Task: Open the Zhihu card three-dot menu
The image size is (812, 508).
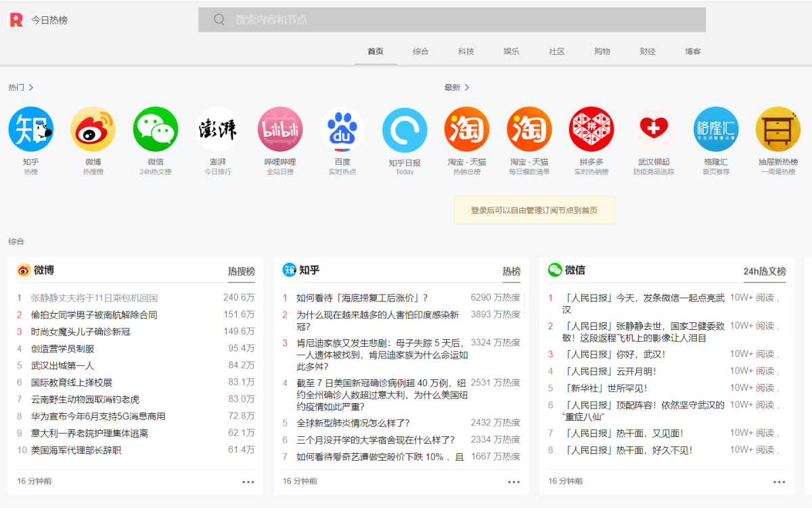Action: (x=514, y=482)
